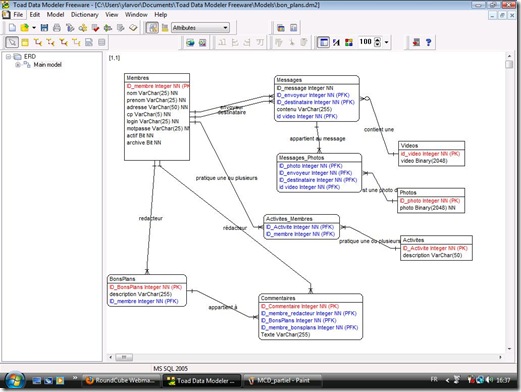This screenshot has width=521, height=392.
Task: Choose the second relationship tool icon
Action: click(50, 42)
